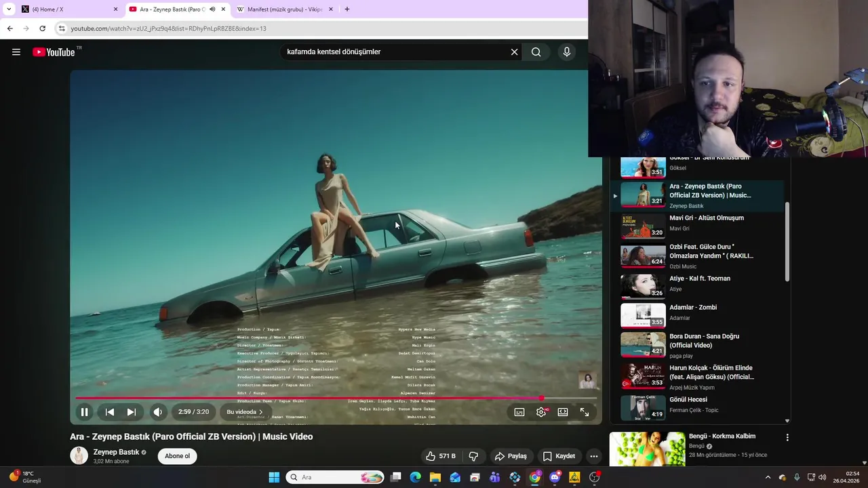The width and height of the screenshot is (868, 488).
Task: Focus the browser address bar URL
Action: pos(168,28)
